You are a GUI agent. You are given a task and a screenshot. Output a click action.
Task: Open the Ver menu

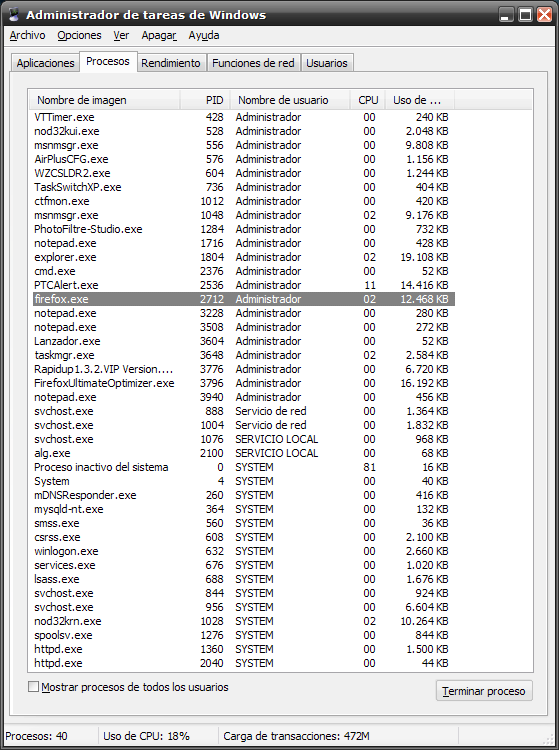click(121, 35)
